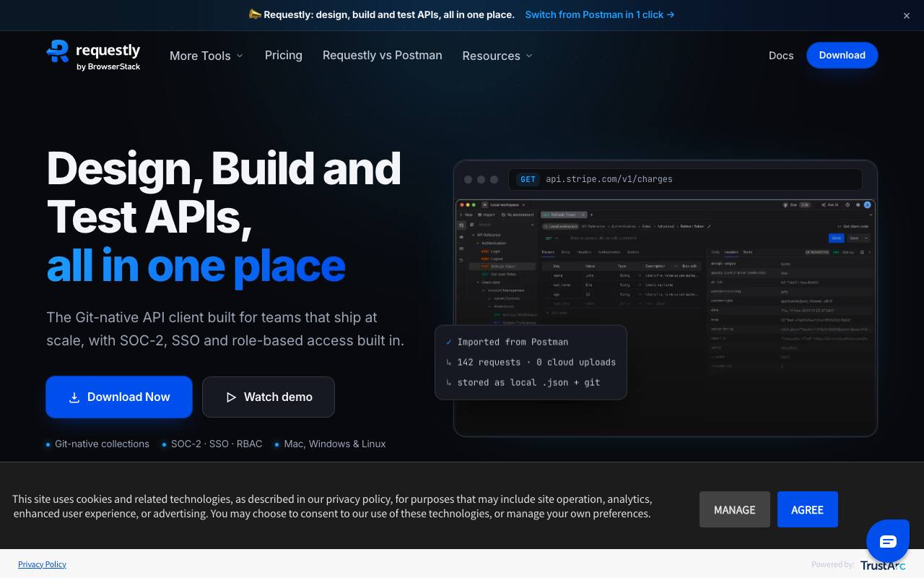Click the Git-native collections label
This screenshot has height=578, width=924.
tap(102, 444)
